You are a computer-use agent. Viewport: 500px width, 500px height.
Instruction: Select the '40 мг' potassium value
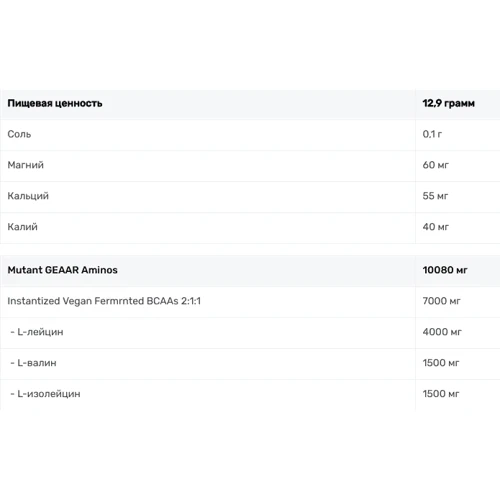[x=436, y=227]
